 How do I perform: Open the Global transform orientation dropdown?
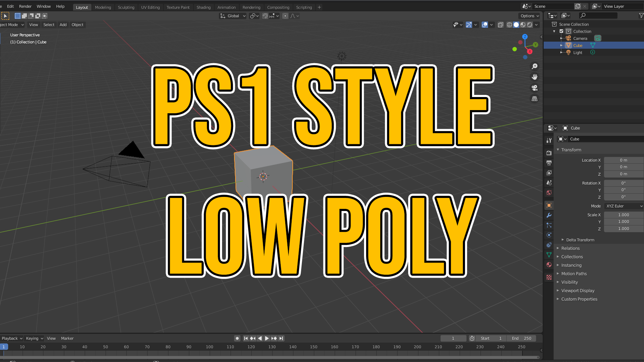tap(232, 16)
